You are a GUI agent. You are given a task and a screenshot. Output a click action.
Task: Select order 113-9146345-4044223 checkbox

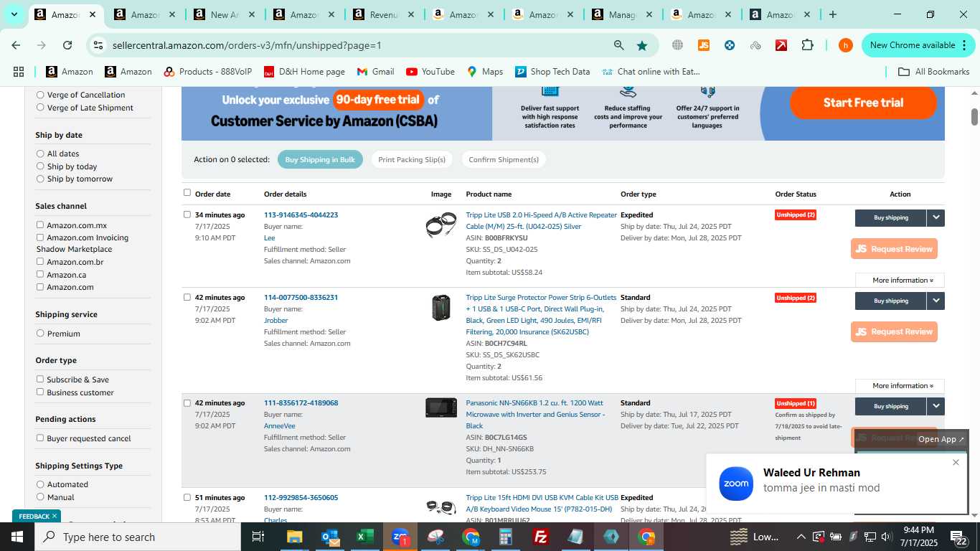(x=187, y=214)
